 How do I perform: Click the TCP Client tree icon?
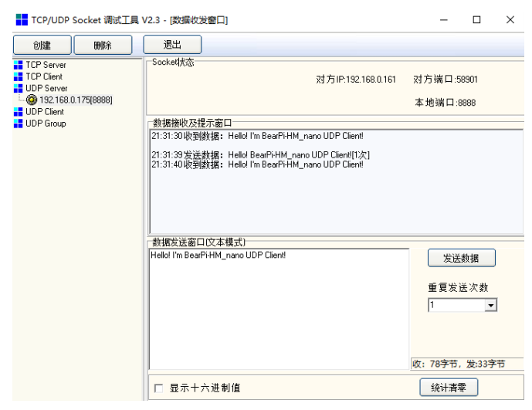coord(18,76)
